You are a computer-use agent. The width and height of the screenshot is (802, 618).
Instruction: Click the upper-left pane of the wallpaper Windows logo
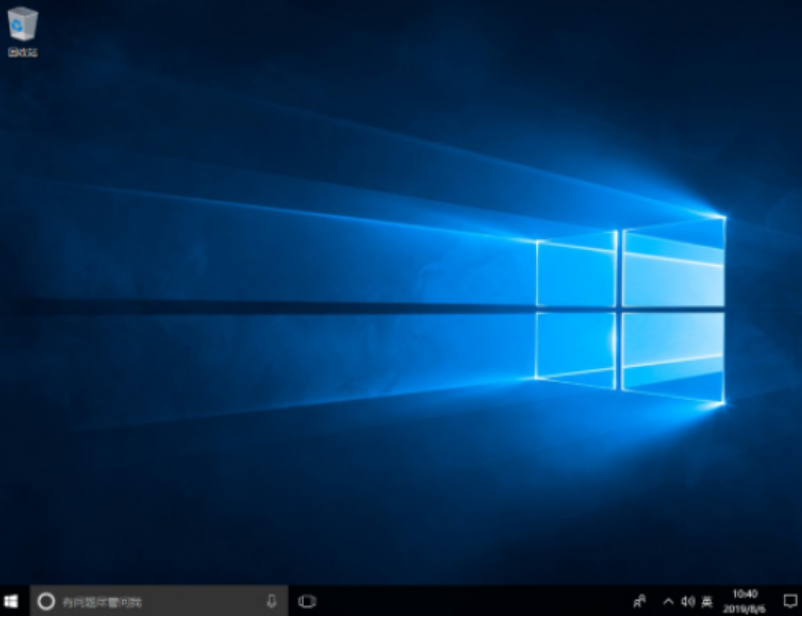pos(577,273)
